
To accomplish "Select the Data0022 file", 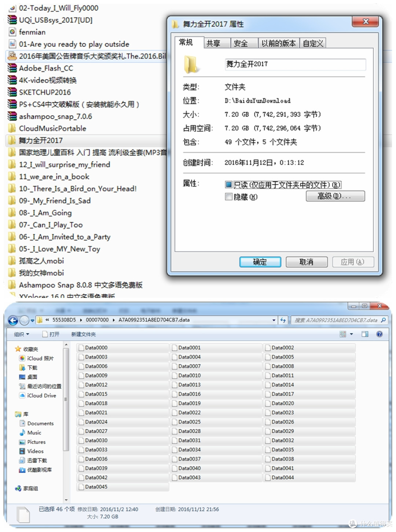I will click(216, 413).
